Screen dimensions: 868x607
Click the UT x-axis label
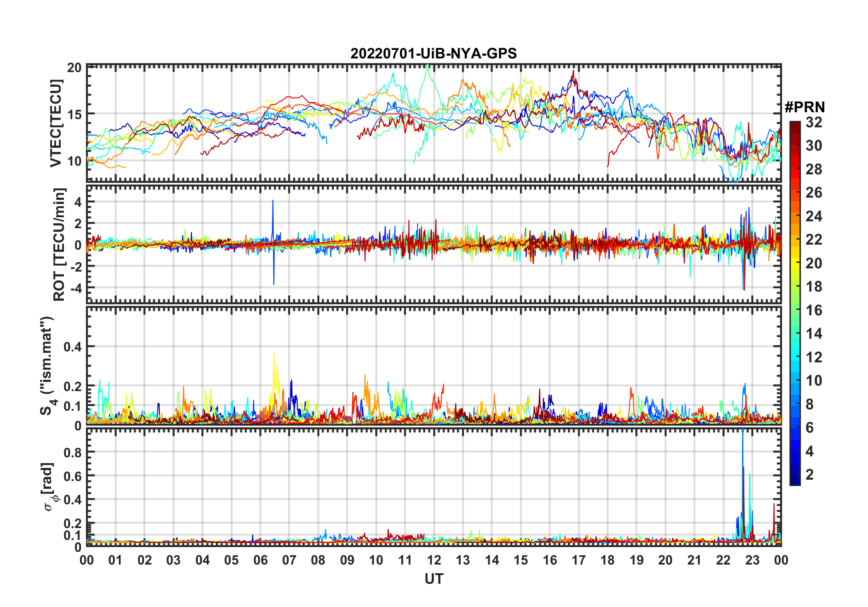pyautogui.click(x=434, y=579)
